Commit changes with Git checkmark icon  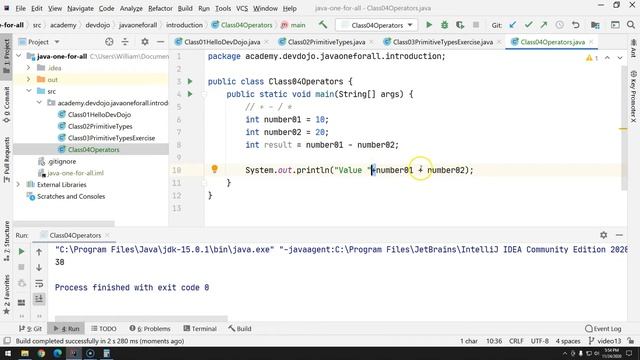pos(528,25)
